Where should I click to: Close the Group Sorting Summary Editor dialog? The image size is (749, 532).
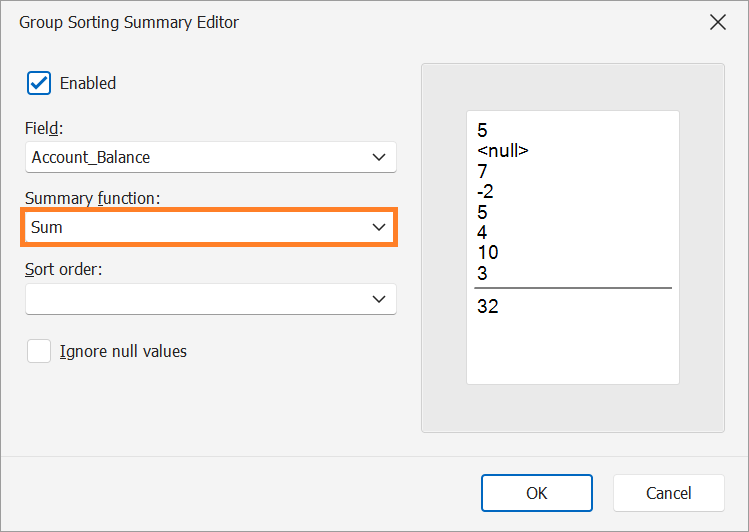tap(717, 22)
